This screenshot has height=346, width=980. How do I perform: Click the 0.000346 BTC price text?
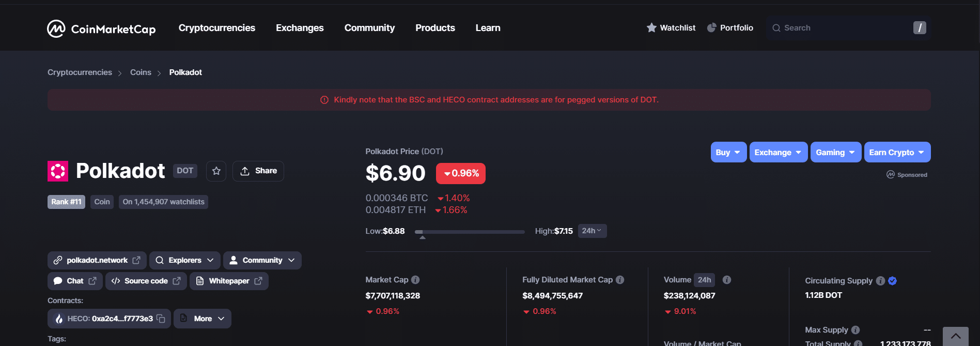[x=397, y=198]
